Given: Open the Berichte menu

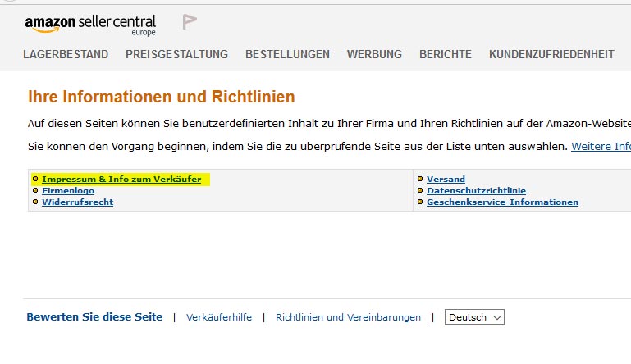Looking at the screenshot, I should (x=446, y=54).
